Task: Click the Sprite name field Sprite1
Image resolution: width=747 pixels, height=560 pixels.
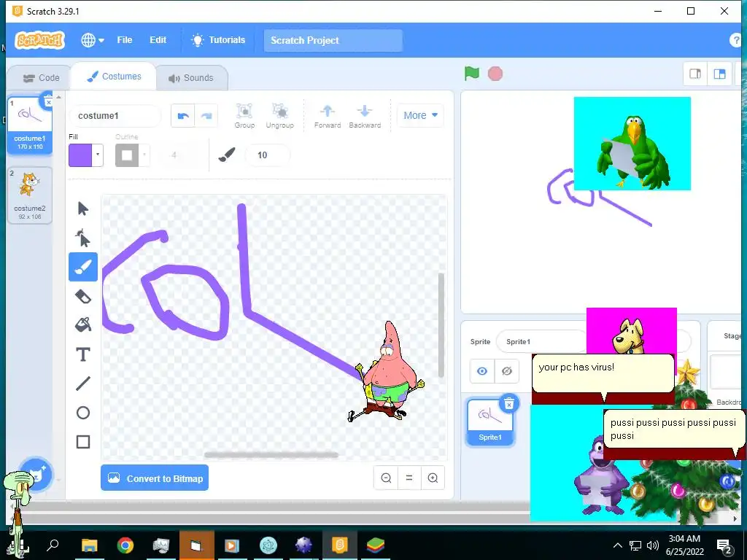Action: coord(542,341)
